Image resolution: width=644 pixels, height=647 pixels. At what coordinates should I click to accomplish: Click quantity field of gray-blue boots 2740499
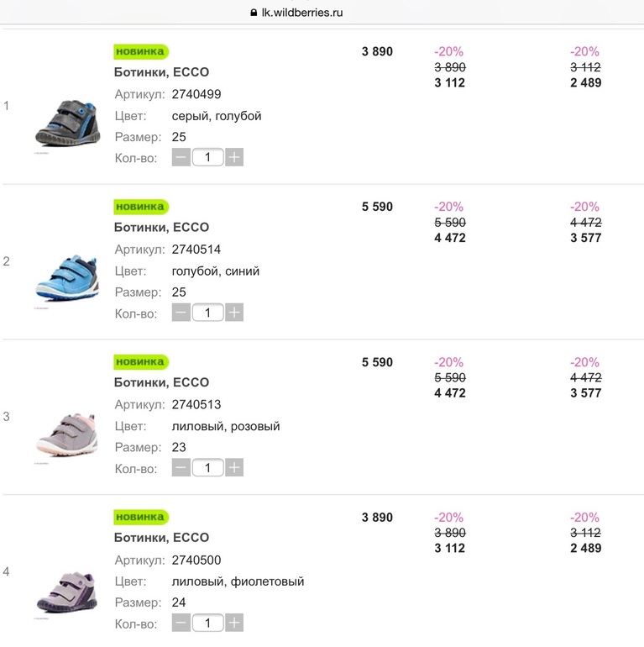point(207,157)
